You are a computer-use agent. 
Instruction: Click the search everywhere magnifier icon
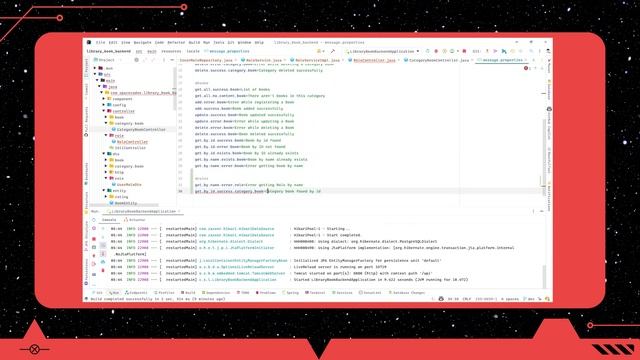point(531,51)
